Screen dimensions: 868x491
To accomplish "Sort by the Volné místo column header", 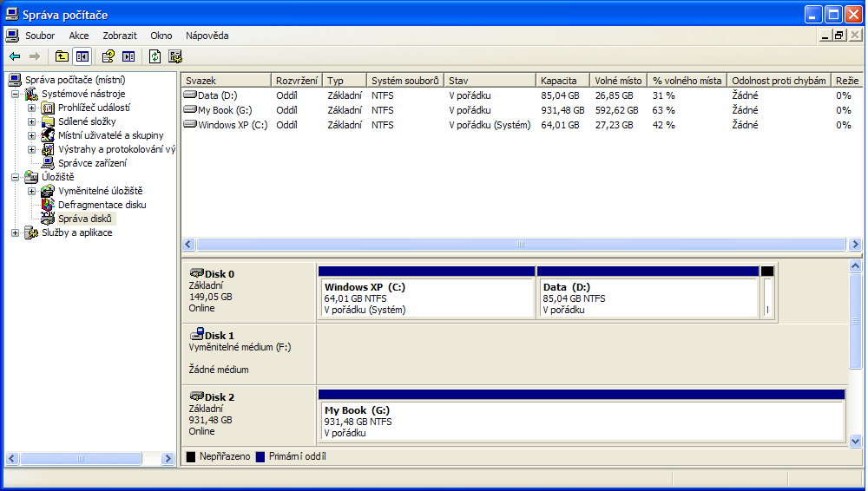I will click(618, 81).
